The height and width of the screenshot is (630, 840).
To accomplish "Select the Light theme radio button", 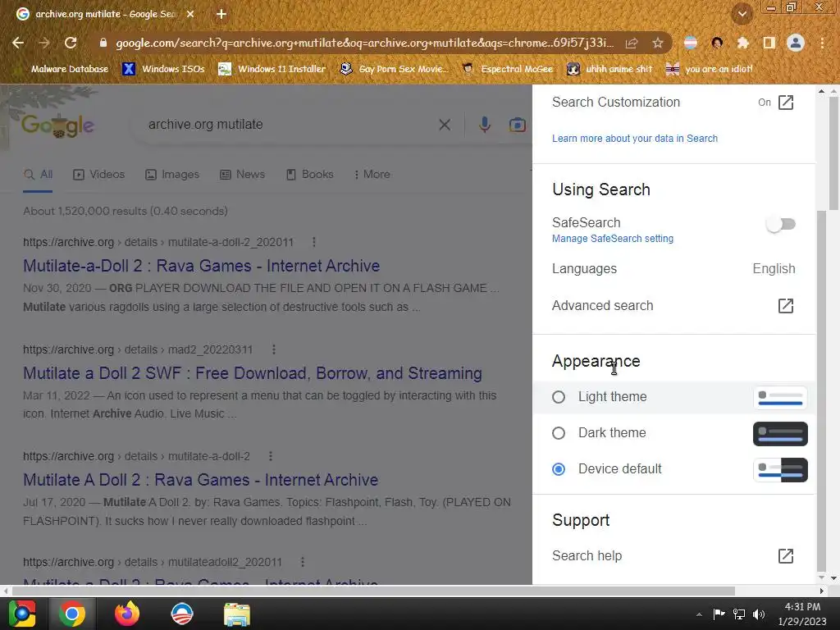I will click(559, 397).
